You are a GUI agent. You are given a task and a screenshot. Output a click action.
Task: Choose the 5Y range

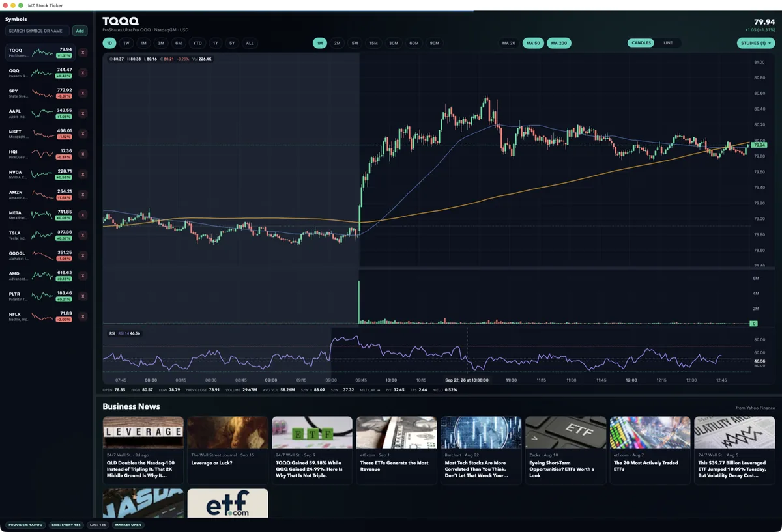(232, 43)
